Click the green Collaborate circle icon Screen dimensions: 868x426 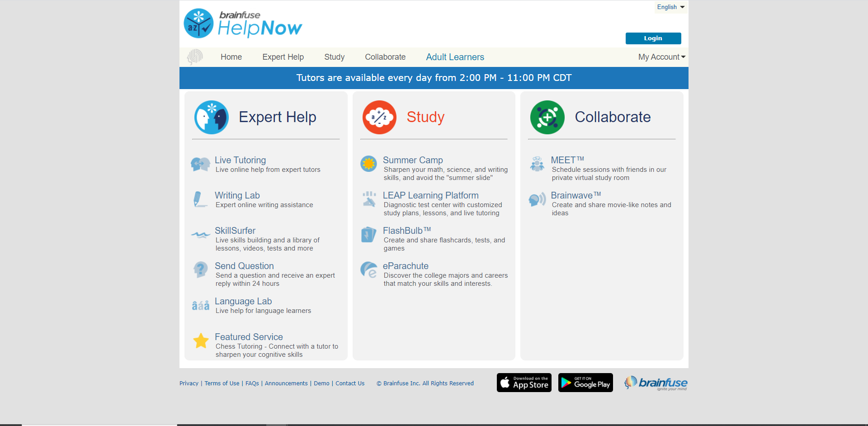pos(547,117)
